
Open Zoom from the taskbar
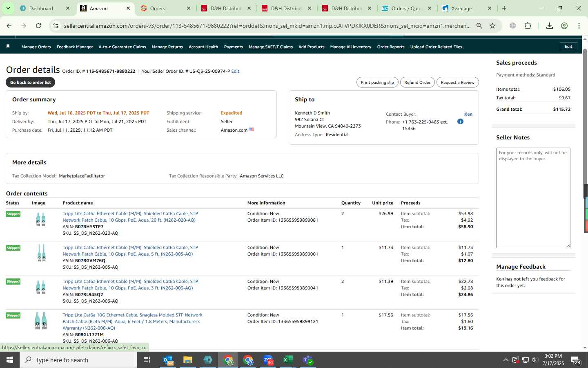(268, 360)
